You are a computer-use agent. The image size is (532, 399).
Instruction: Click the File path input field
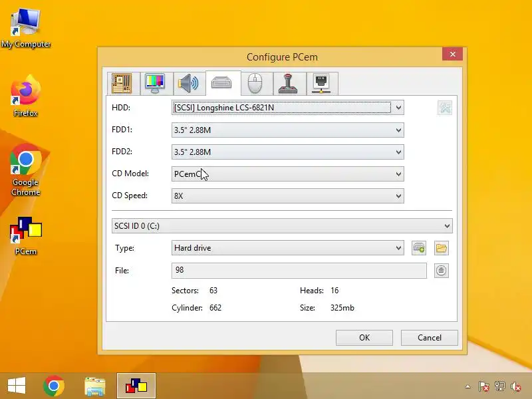[x=299, y=271]
